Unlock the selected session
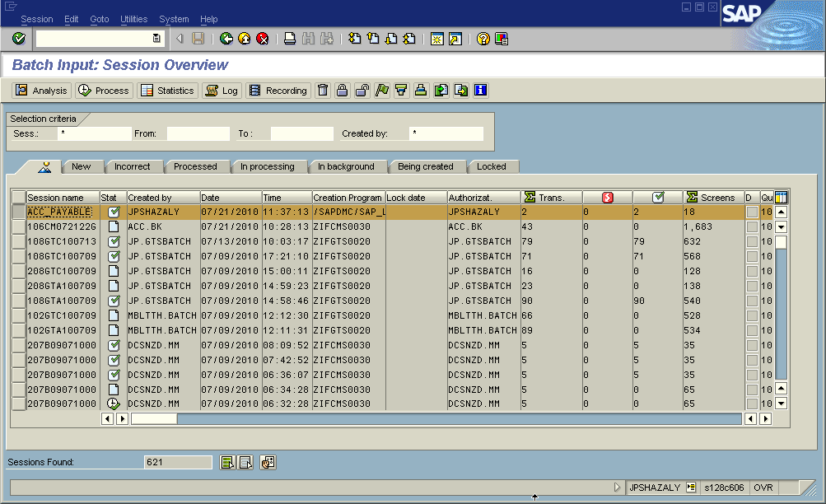826x504 pixels. tap(362, 91)
